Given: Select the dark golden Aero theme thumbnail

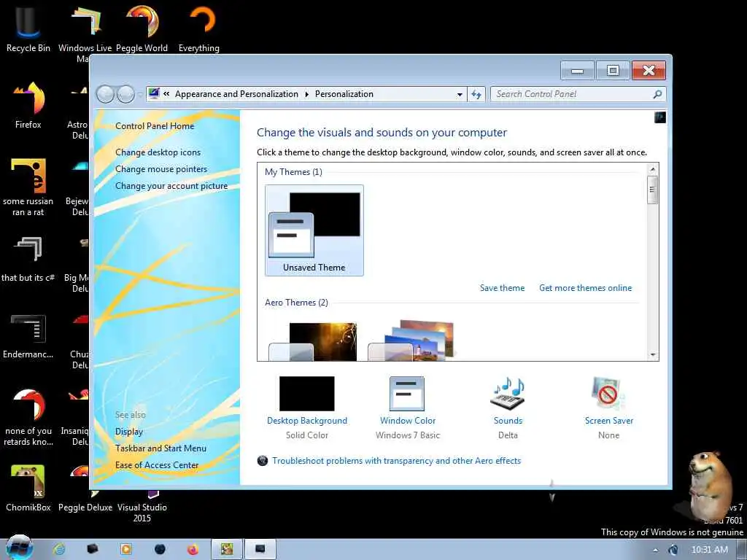Looking at the screenshot, I should (x=313, y=341).
